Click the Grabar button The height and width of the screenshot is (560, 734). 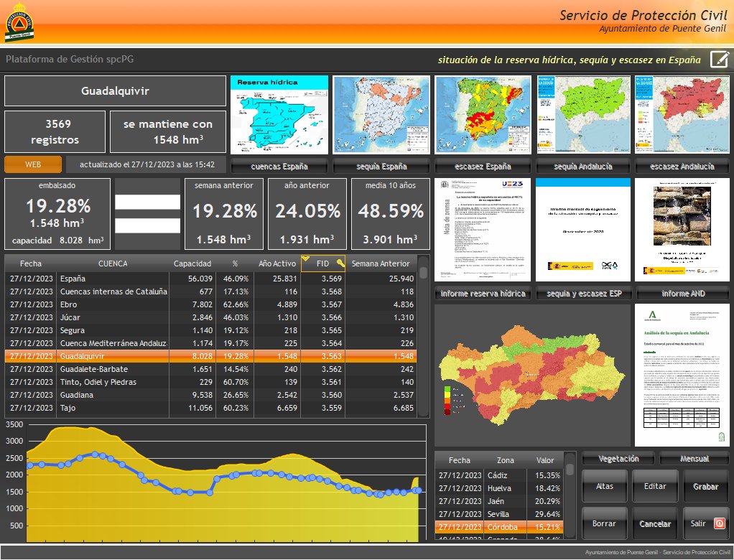pyautogui.click(x=706, y=486)
